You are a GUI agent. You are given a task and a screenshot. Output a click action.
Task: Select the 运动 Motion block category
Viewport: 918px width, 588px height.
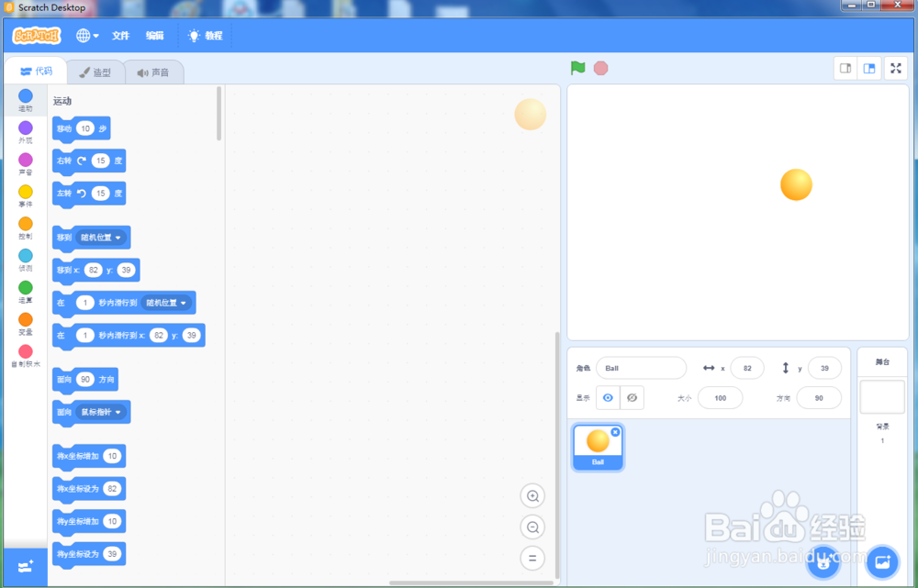point(25,101)
